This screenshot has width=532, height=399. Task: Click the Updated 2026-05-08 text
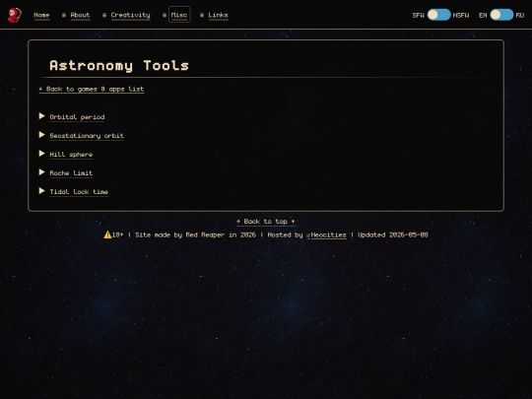(x=393, y=234)
